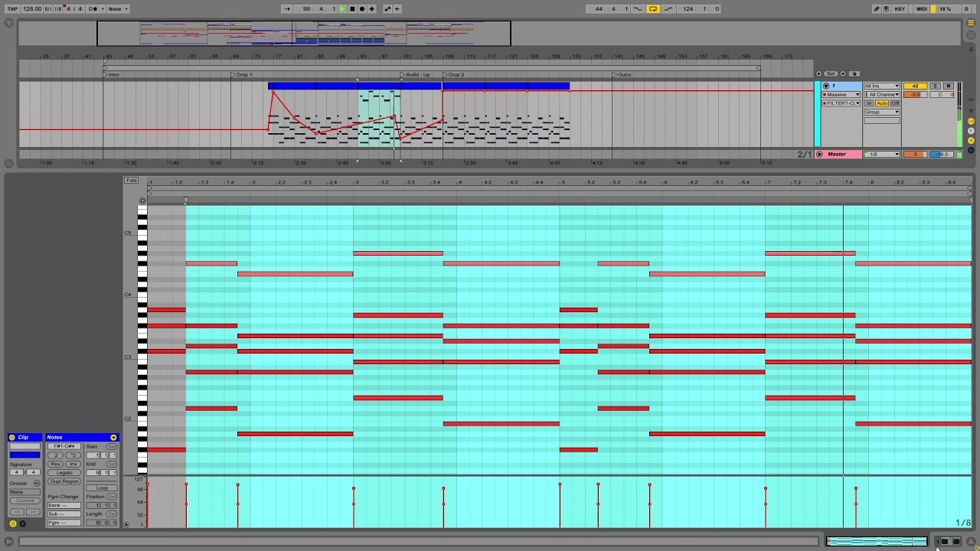
Task: Set track monitoring to Auto
Action: [882, 103]
